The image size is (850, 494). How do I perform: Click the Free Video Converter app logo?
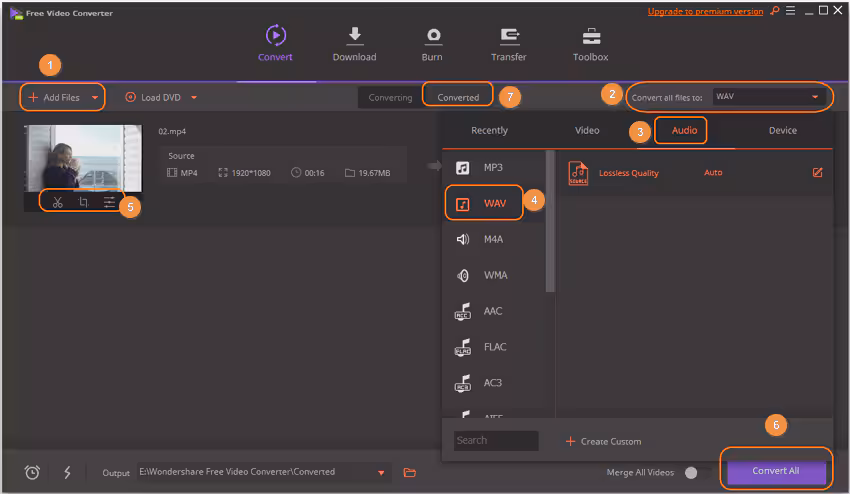click(x=16, y=13)
